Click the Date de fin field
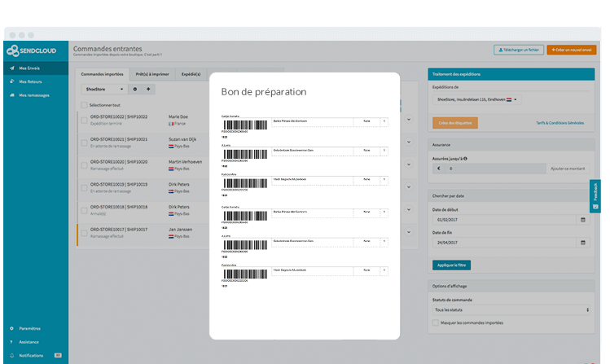 tap(504, 243)
